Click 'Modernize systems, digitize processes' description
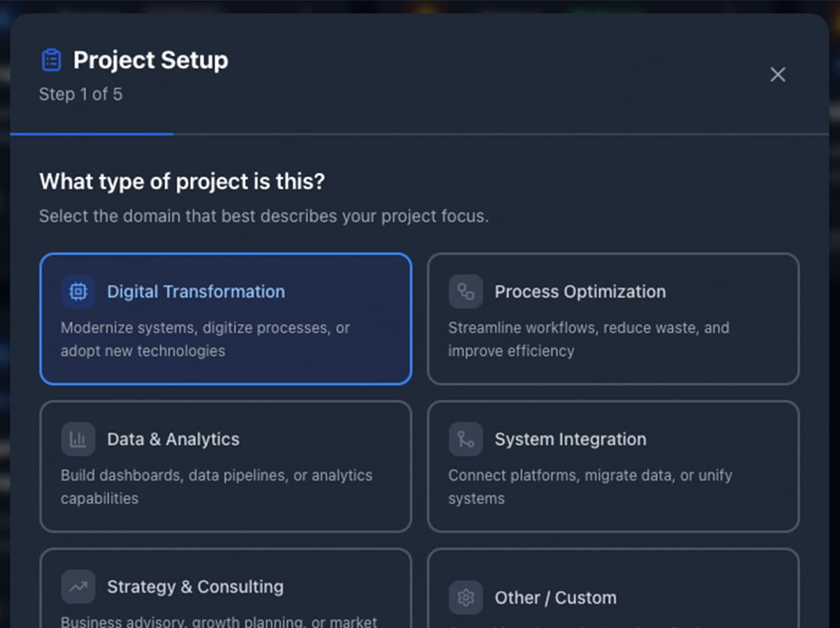The height and width of the screenshot is (628, 840). (x=205, y=339)
